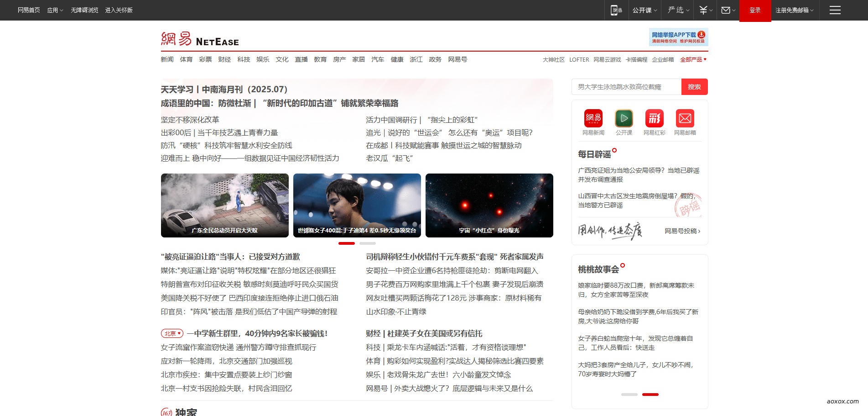Open headline "被亮证逼迫让路"当事人

click(230, 257)
